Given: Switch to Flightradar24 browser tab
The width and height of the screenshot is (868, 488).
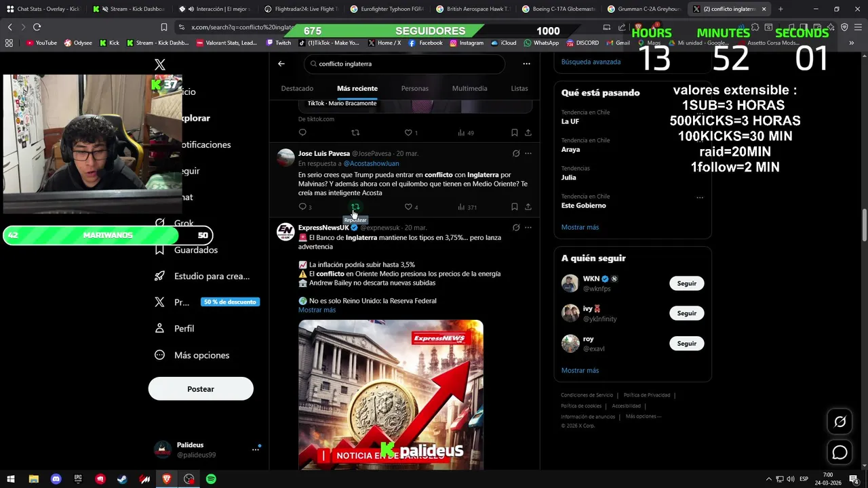Looking at the screenshot, I should (302, 9).
